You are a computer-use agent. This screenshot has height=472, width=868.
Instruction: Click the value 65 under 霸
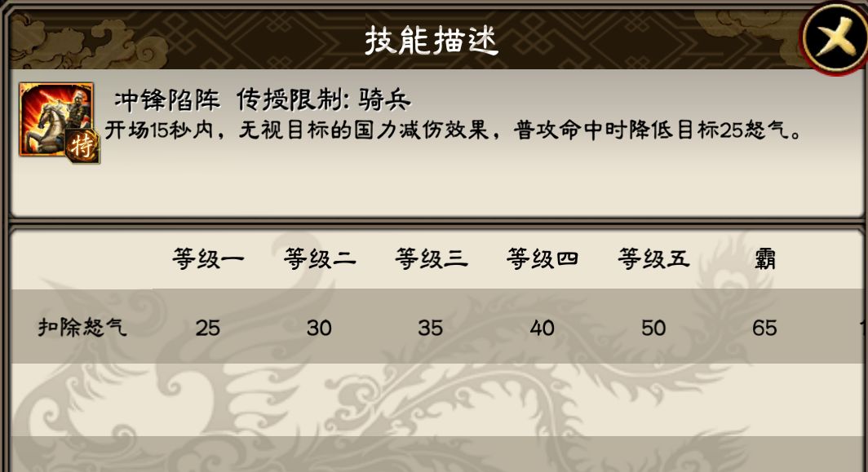coord(764,328)
